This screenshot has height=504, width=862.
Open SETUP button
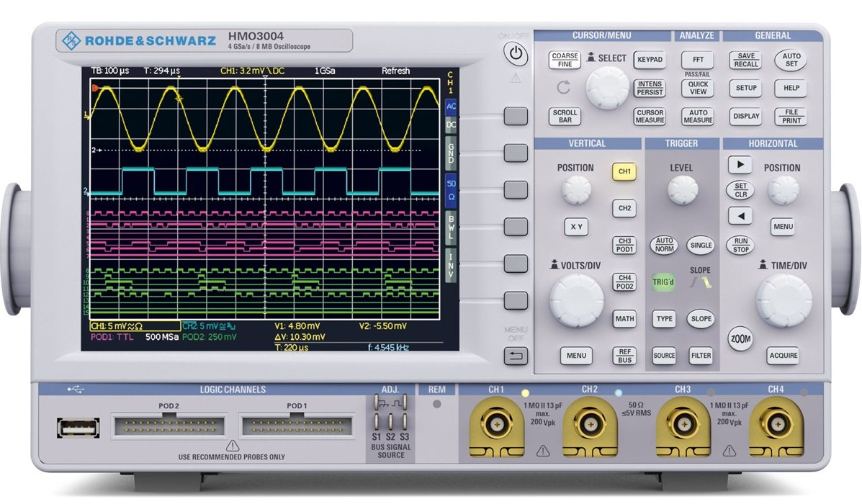coord(746,88)
